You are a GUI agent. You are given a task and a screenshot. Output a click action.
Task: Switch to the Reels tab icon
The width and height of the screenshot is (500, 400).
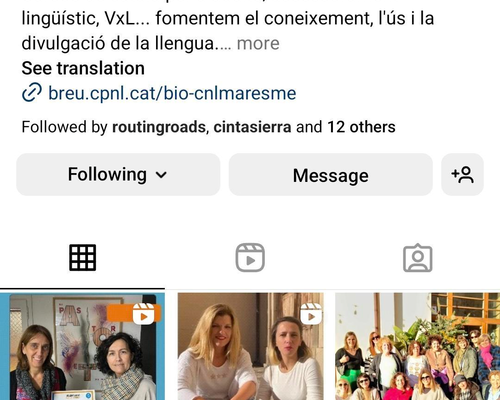tap(250, 258)
